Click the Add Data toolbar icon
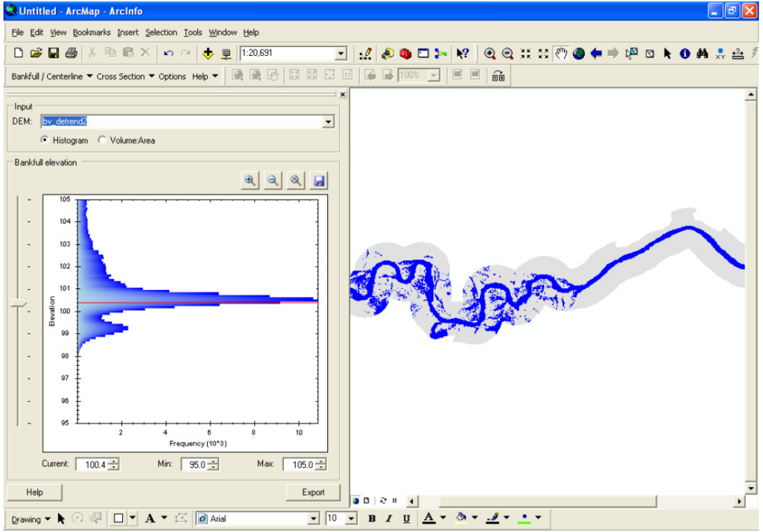 (208, 54)
